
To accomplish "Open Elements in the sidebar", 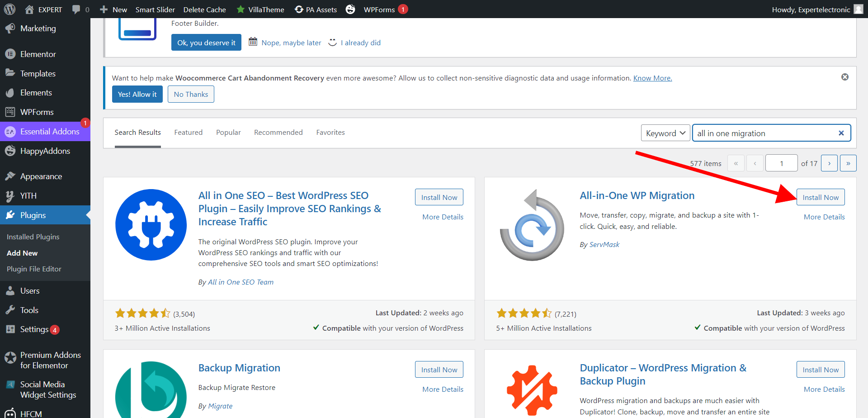I will pos(45,93).
